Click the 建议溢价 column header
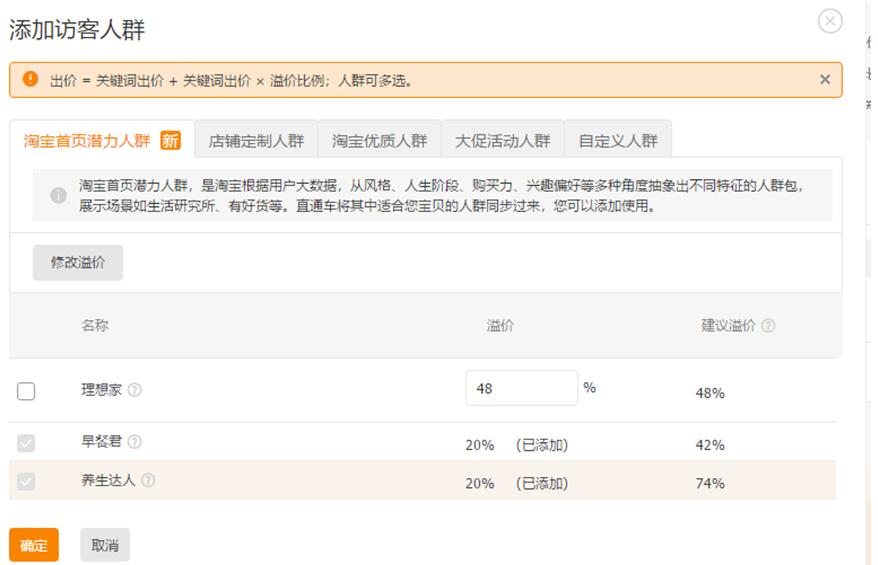The height and width of the screenshot is (565, 878). [728, 325]
